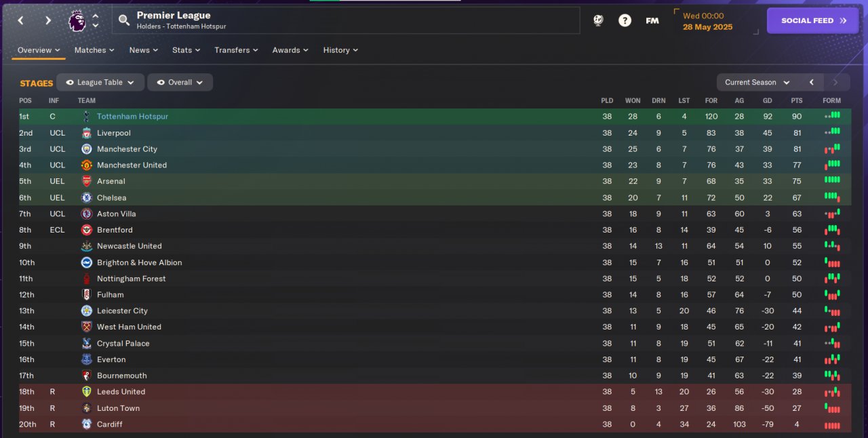Open the world globe icon
This screenshot has width=868, height=438.
coord(598,20)
